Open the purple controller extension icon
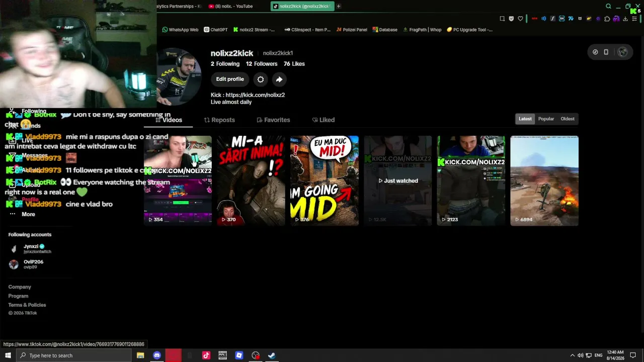The image size is (644, 362). (x=616, y=19)
